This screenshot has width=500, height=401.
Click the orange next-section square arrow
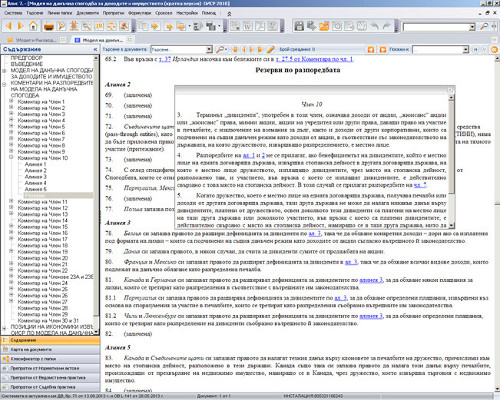(x=383, y=50)
